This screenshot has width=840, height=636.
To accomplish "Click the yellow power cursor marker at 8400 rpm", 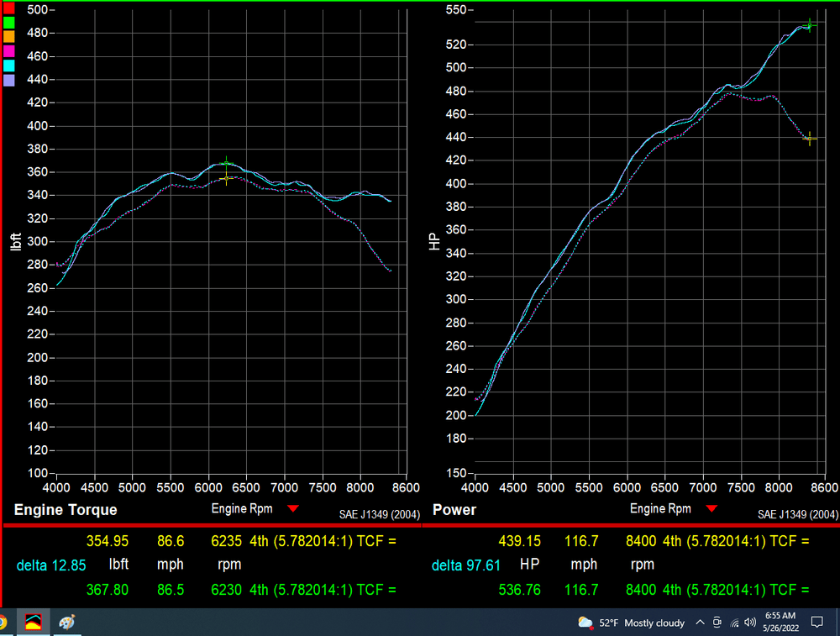I will (809, 138).
